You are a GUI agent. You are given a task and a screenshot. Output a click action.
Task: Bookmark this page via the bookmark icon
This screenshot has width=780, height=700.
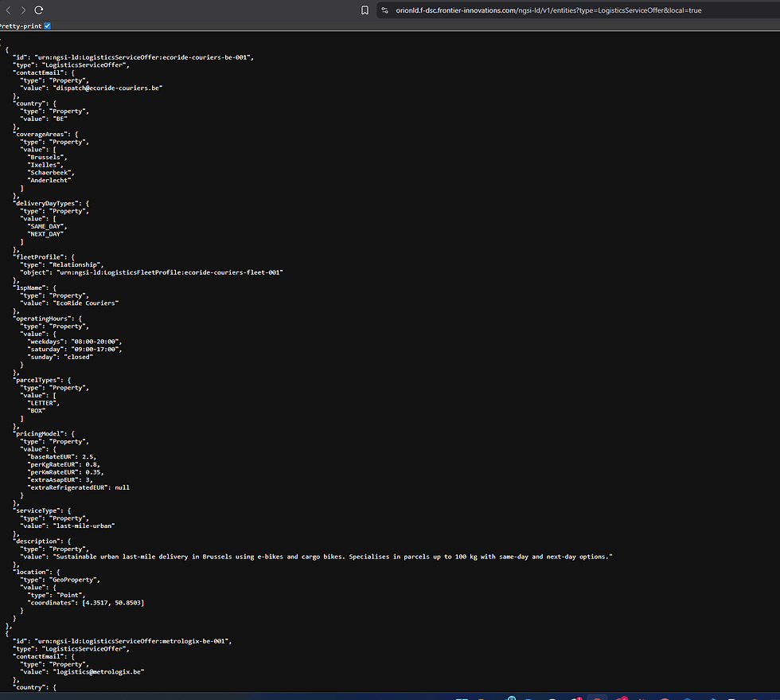(365, 10)
